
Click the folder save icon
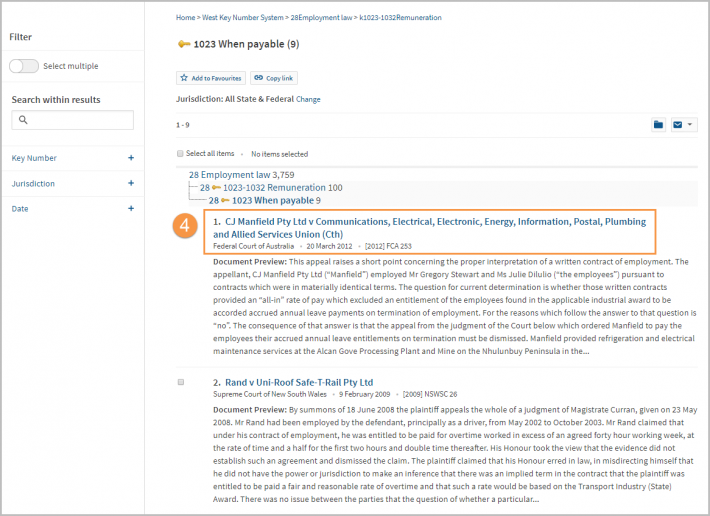pyautogui.click(x=658, y=124)
